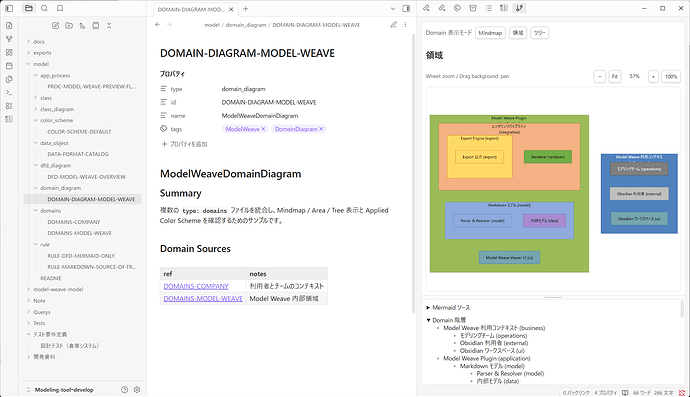Expand the Mermaid ソース disclosure triangle
Screen dimensions: 690x397
tap(428, 308)
